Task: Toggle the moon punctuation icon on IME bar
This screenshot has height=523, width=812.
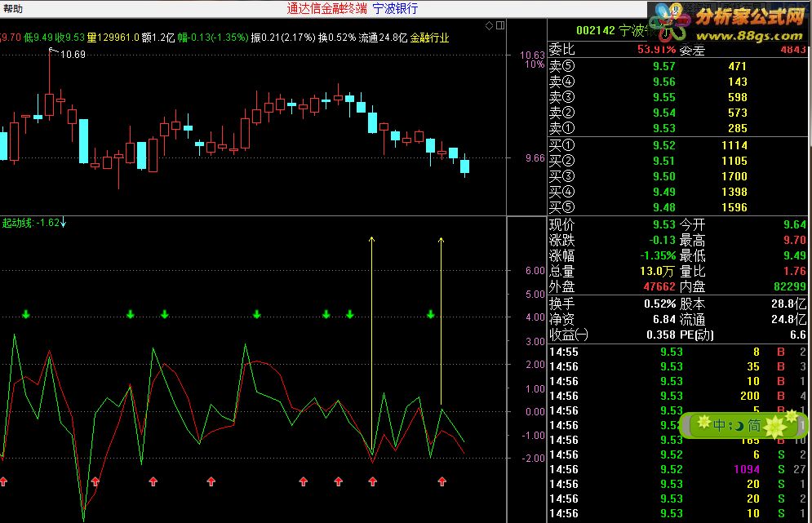Action: (738, 426)
